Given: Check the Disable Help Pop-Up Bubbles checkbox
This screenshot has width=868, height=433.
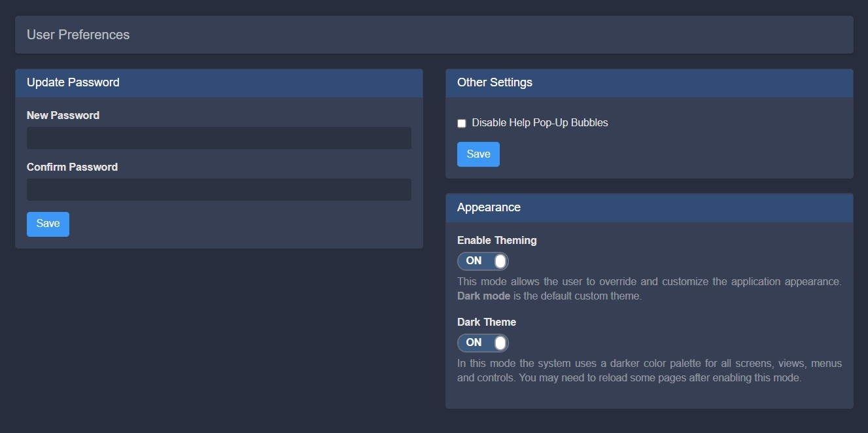Looking at the screenshot, I should coord(462,124).
